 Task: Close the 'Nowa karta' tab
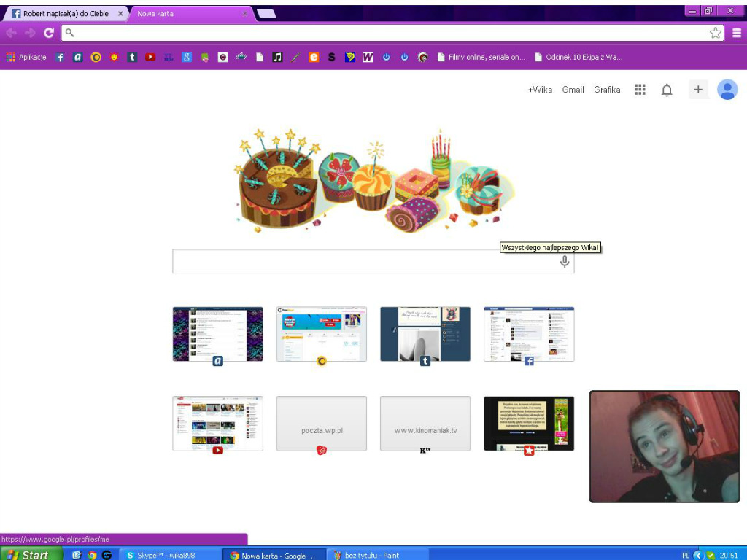pos(245,14)
